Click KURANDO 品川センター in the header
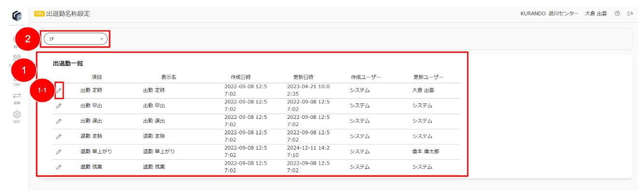The width and height of the screenshot is (644, 194). 549,13
